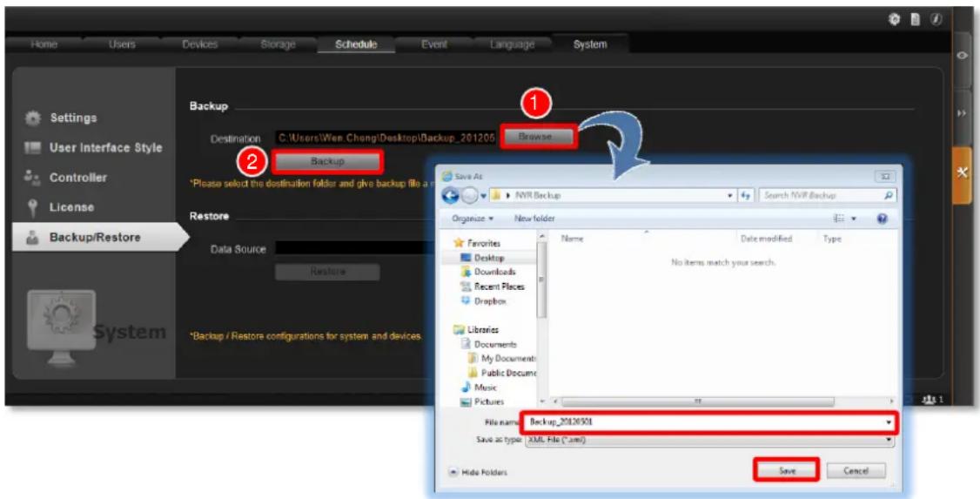Switch to the System tab

pyautogui.click(x=590, y=44)
